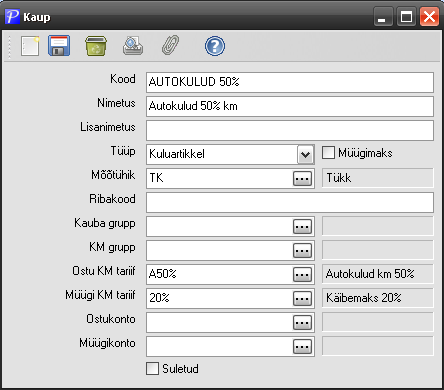Click the paperclip attachment icon
Screen dimensions: 444x390
pos(170,45)
